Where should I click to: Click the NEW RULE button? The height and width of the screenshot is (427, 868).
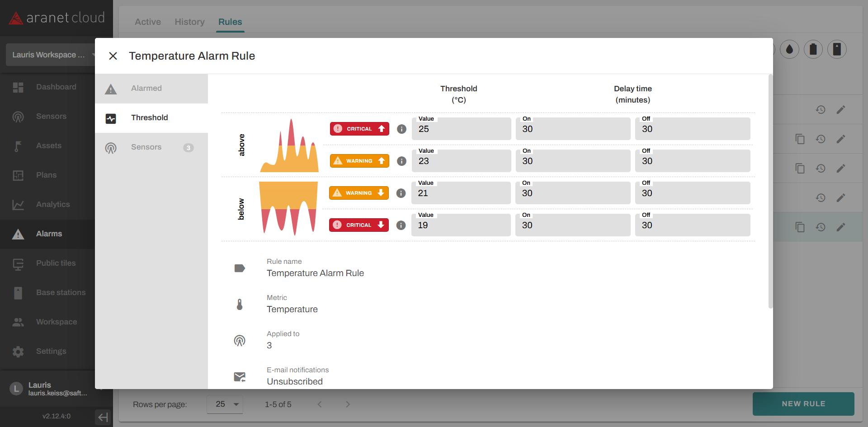[x=803, y=404]
